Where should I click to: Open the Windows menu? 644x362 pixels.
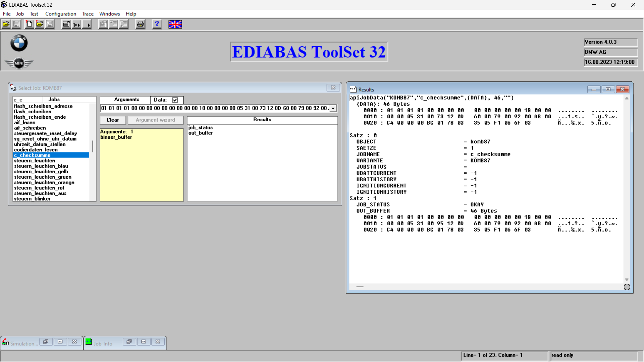[x=109, y=14]
